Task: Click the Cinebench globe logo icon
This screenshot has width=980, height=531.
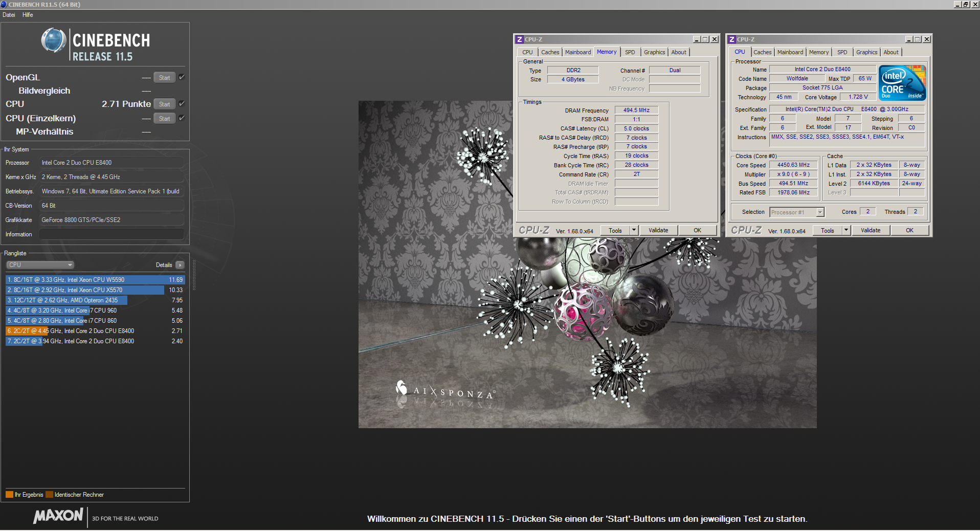Action: pos(54,40)
